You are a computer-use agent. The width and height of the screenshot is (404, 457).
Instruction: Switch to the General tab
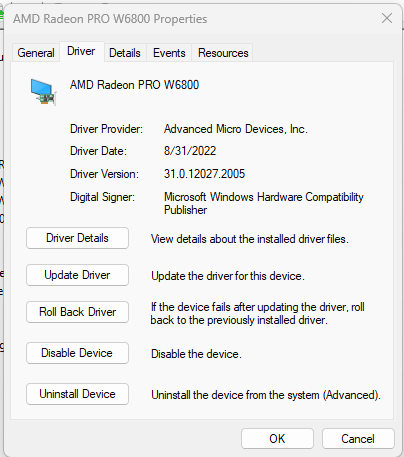tap(36, 53)
